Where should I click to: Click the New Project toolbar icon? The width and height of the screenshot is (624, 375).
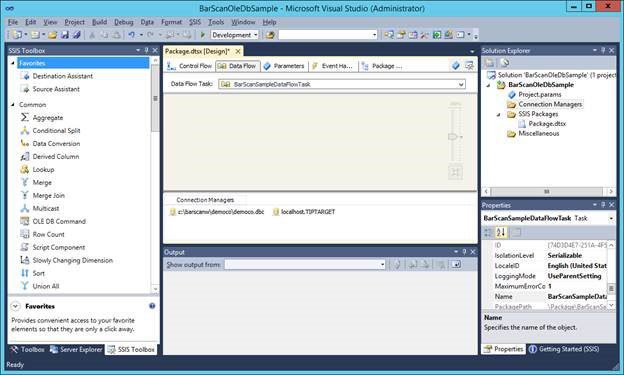[17, 35]
